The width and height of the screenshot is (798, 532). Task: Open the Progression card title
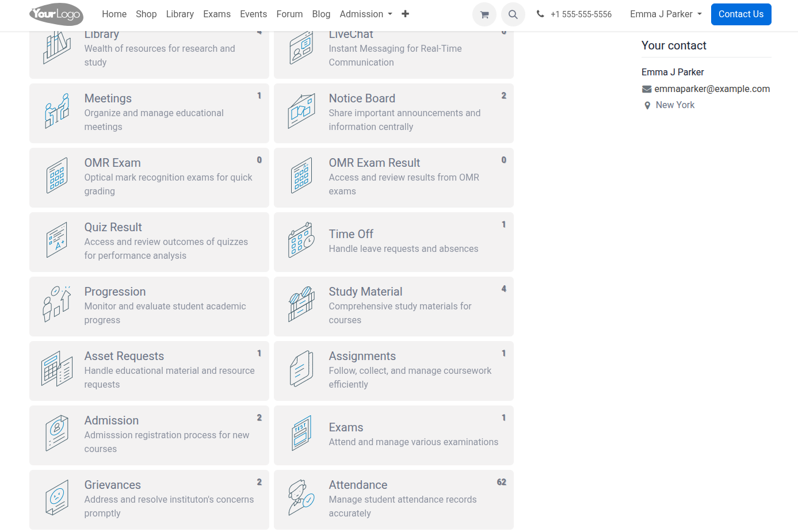[x=115, y=292]
